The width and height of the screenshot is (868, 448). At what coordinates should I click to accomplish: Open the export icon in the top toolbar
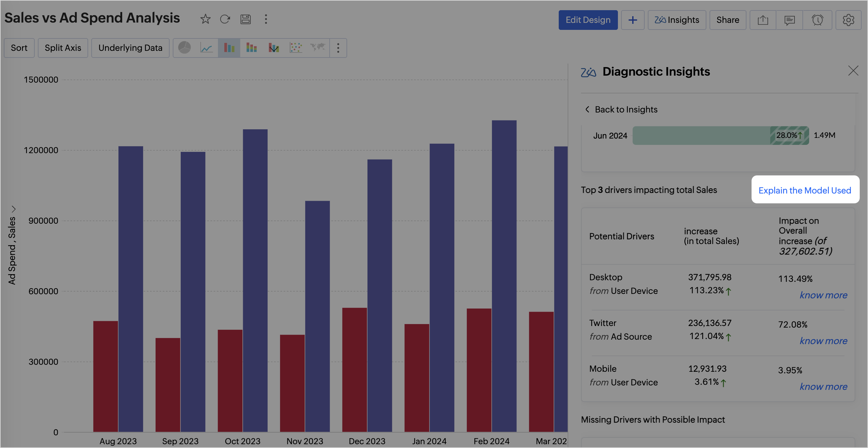pos(763,20)
